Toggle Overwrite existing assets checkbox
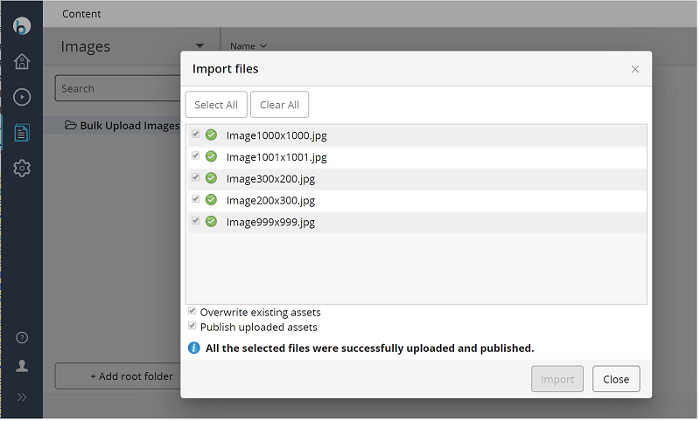 coord(192,312)
